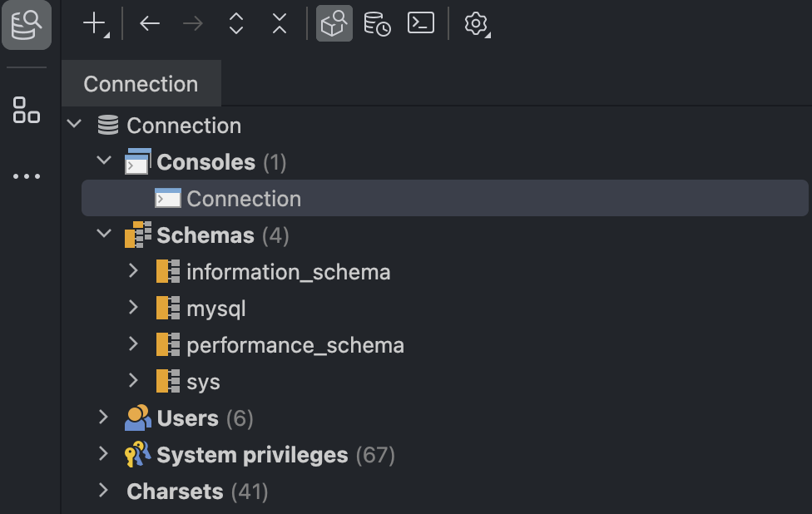The height and width of the screenshot is (514, 812).
Task: Click the collapse all arrows icon
Action: click(x=280, y=23)
